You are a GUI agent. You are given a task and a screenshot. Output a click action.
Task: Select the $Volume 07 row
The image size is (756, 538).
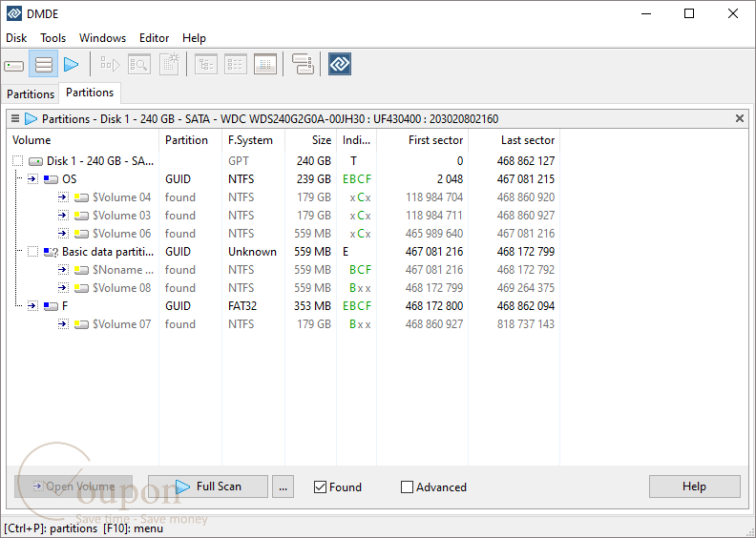pyautogui.click(x=283, y=324)
